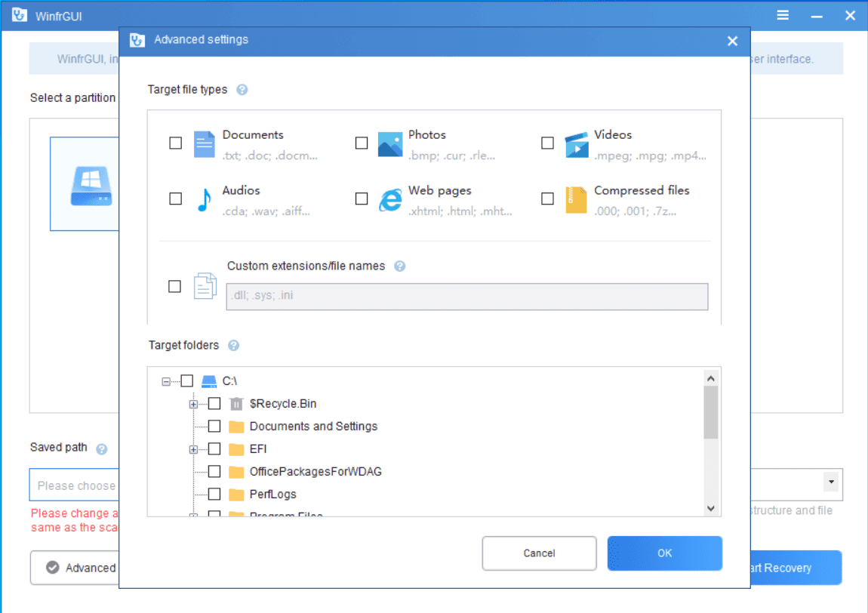
Task: Collapse the C:\ drive tree node
Action: click(x=166, y=382)
